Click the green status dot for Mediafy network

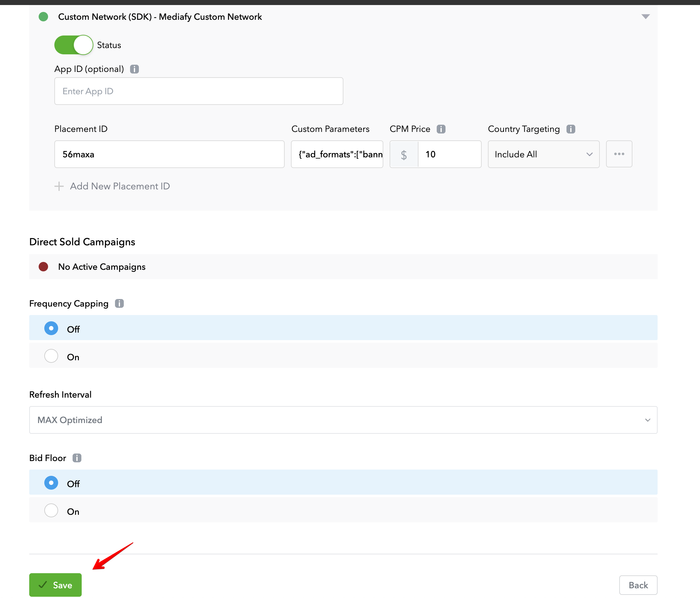(x=43, y=17)
